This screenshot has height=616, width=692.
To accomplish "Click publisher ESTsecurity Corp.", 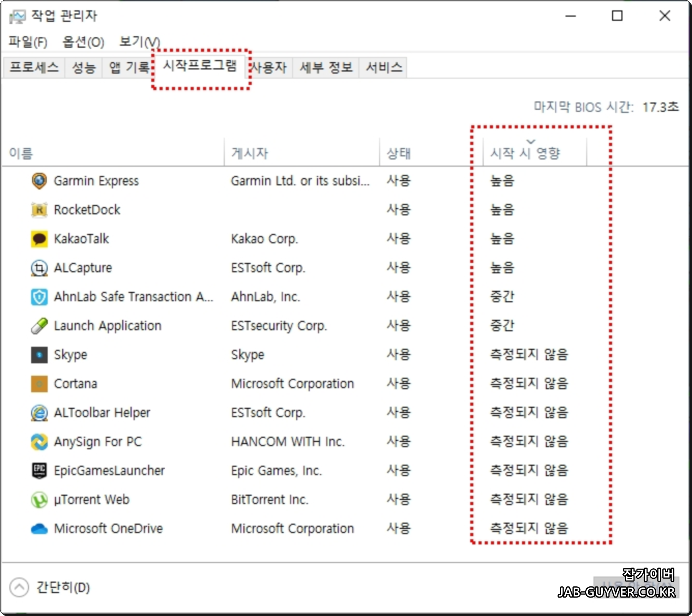I will point(279,326).
